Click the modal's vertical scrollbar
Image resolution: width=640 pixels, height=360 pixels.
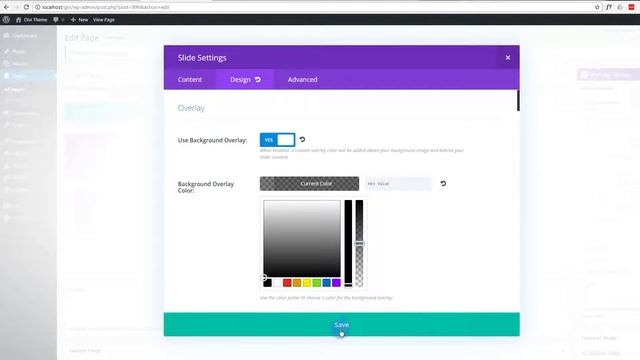coord(518,100)
